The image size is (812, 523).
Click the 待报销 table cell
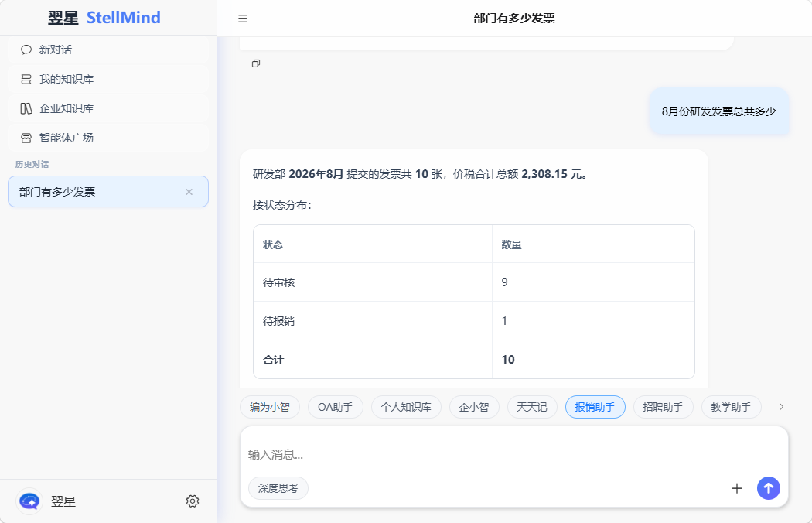372,321
